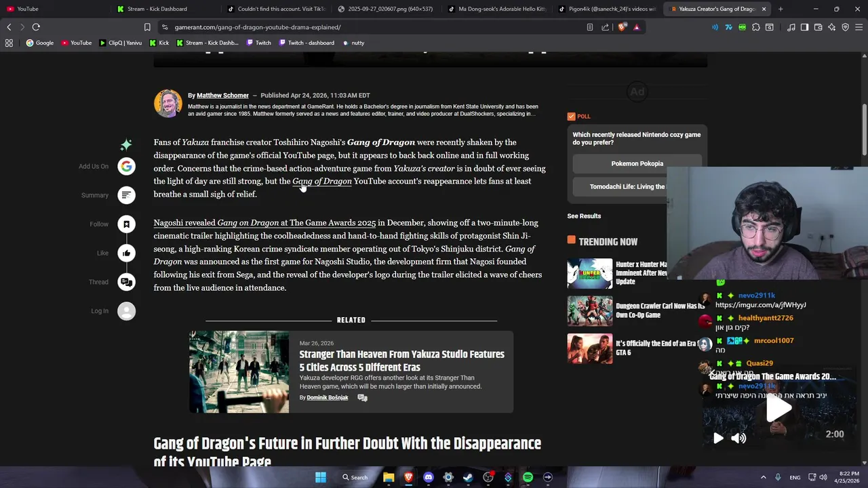This screenshot has height=488, width=868.
Task: Reload the page with the refresh icon
Action: point(36,27)
